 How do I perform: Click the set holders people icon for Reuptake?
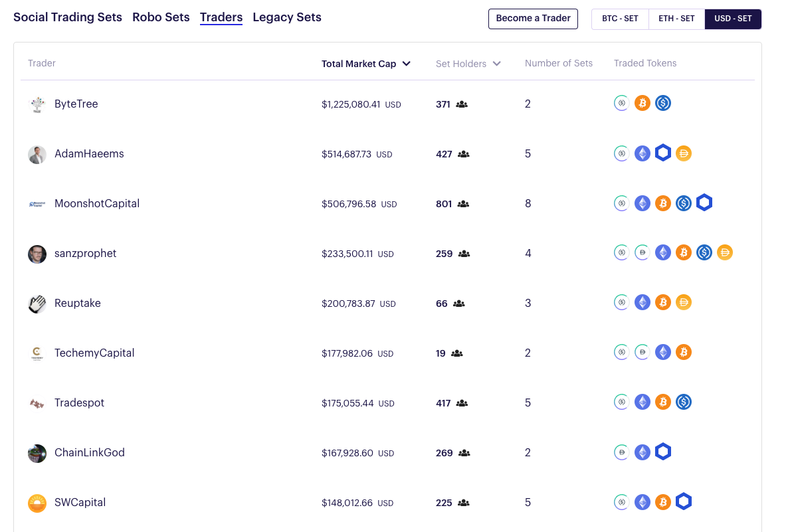coord(458,304)
